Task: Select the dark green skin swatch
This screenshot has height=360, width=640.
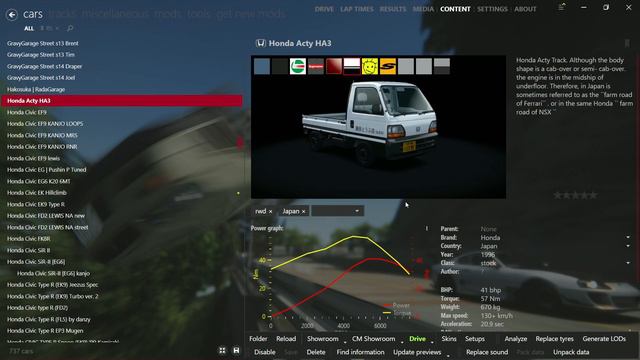Action: (x=280, y=66)
